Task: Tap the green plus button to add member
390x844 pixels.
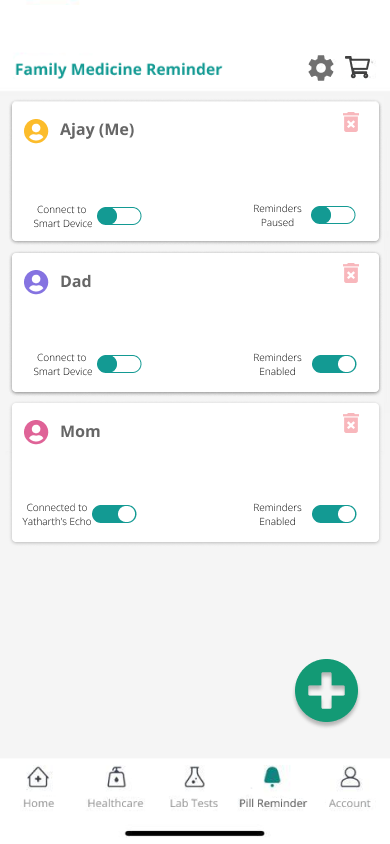Action: pos(326,690)
